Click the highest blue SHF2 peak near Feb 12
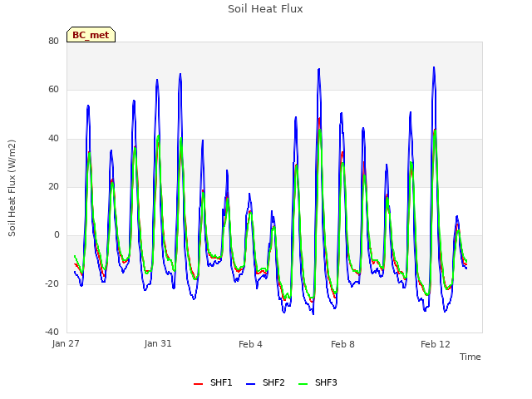532x399 pixels. point(434,67)
